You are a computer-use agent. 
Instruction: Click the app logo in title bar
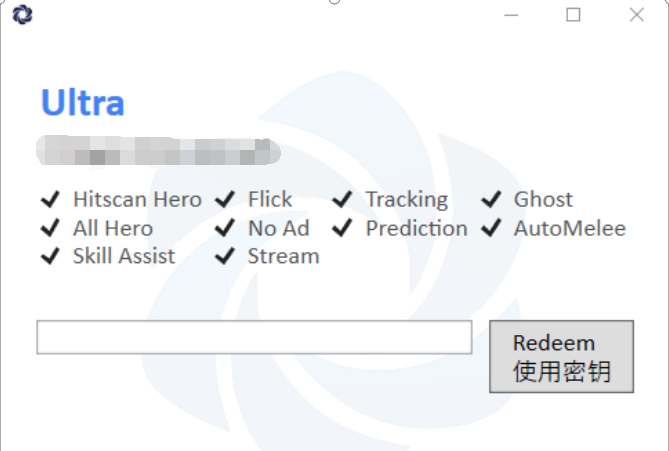(x=22, y=14)
